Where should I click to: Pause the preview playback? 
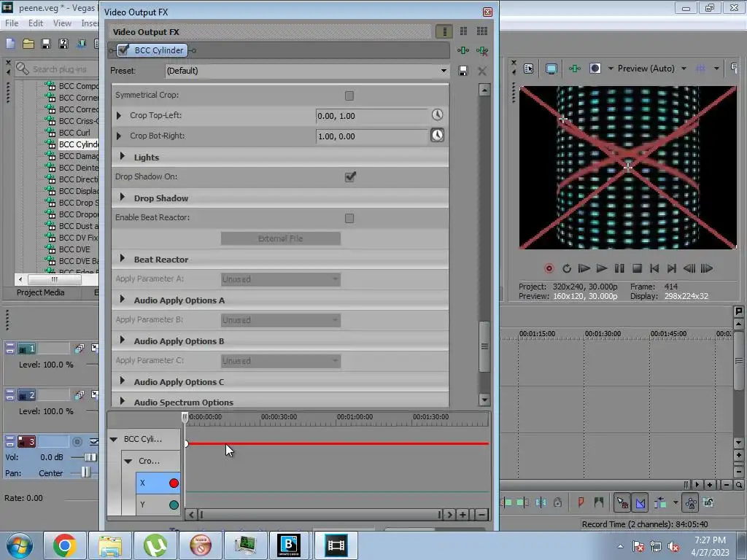[x=619, y=268]
